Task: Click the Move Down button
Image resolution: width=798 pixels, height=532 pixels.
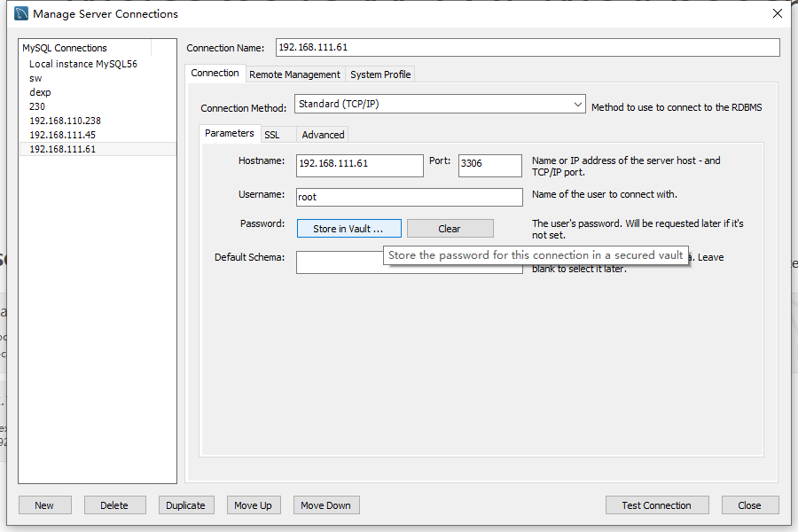Action: pos(325,505)
